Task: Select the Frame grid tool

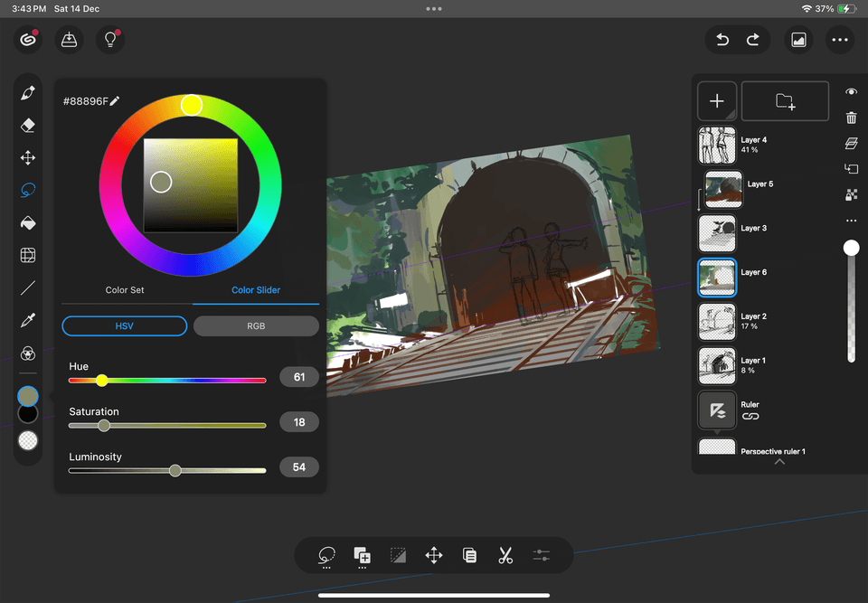Action: click(28, 255)
